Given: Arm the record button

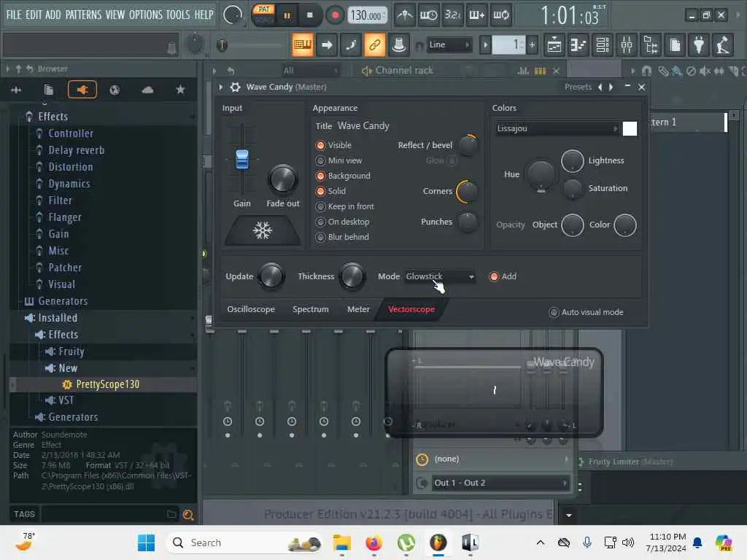Looking at the screenshot, I should click(335, 15).
